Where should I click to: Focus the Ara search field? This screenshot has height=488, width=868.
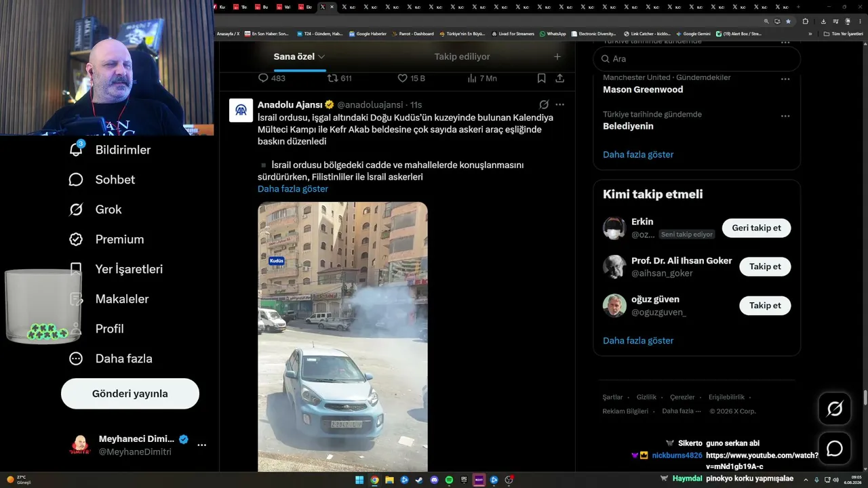pos(697,59)
